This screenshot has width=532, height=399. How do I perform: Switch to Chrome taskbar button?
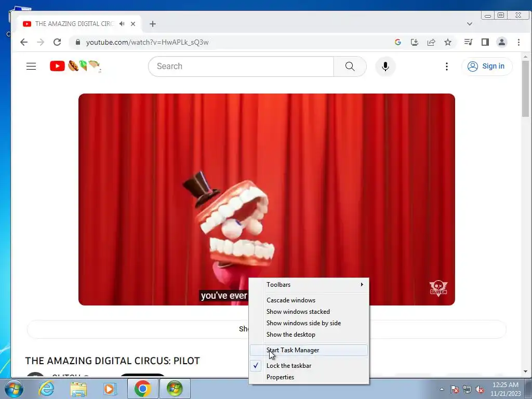142,389
